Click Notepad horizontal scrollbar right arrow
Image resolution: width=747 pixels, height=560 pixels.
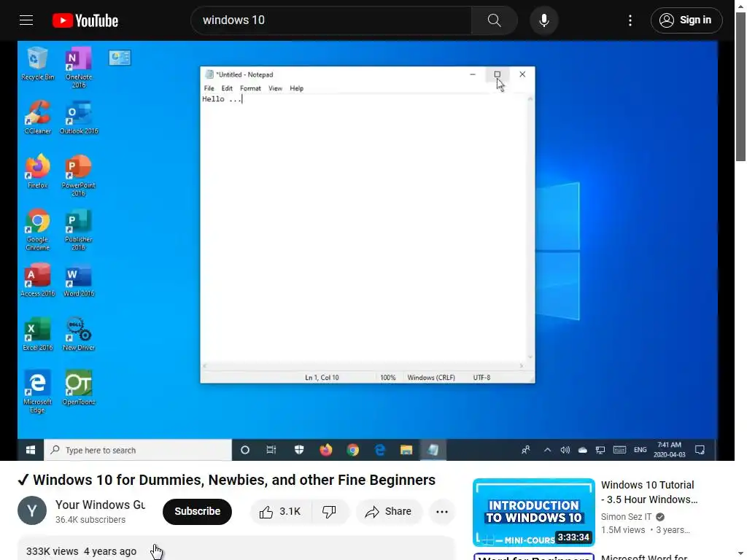[521, 366]
